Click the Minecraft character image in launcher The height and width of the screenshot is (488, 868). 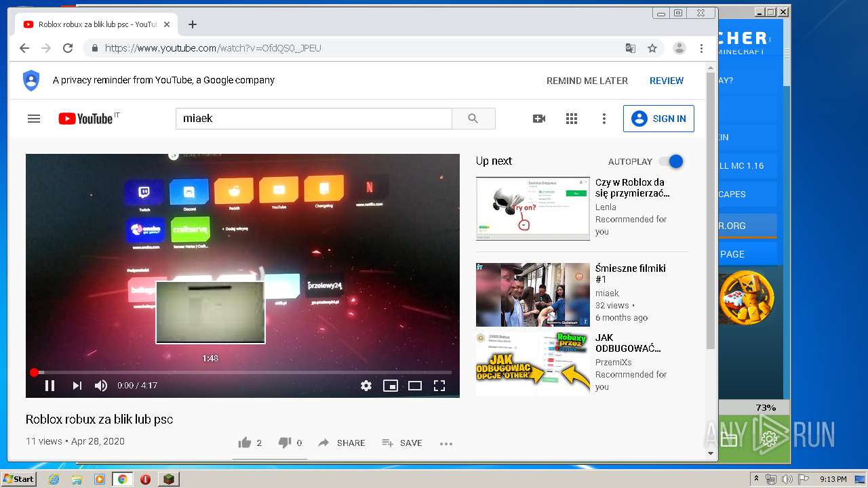pyautogui.click(x=747, y=296)
